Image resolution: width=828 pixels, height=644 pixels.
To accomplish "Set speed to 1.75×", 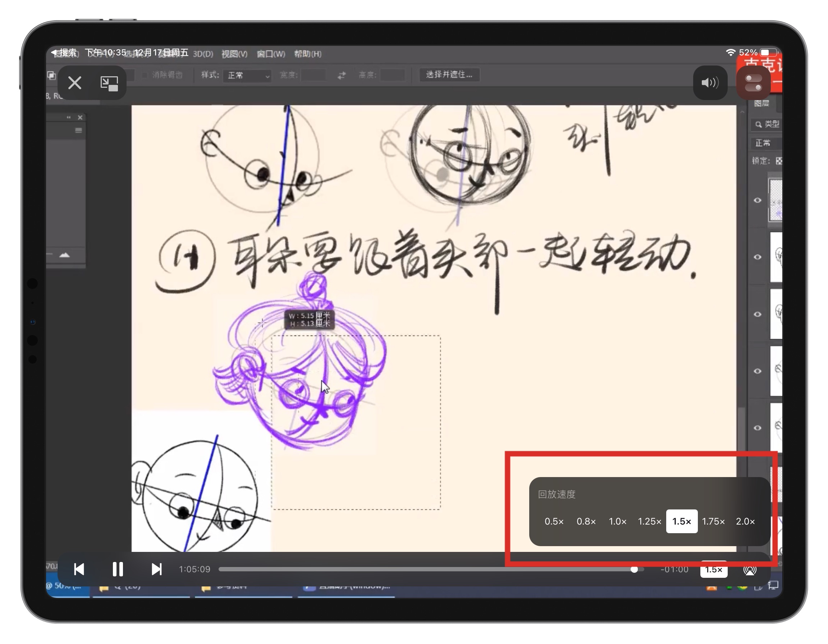I will [x=713, y=521].
